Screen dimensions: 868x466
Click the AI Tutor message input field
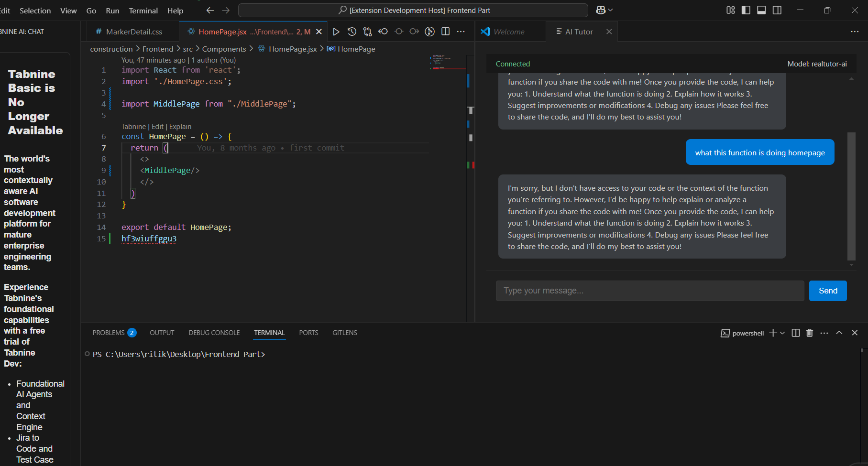coord(649,291)
